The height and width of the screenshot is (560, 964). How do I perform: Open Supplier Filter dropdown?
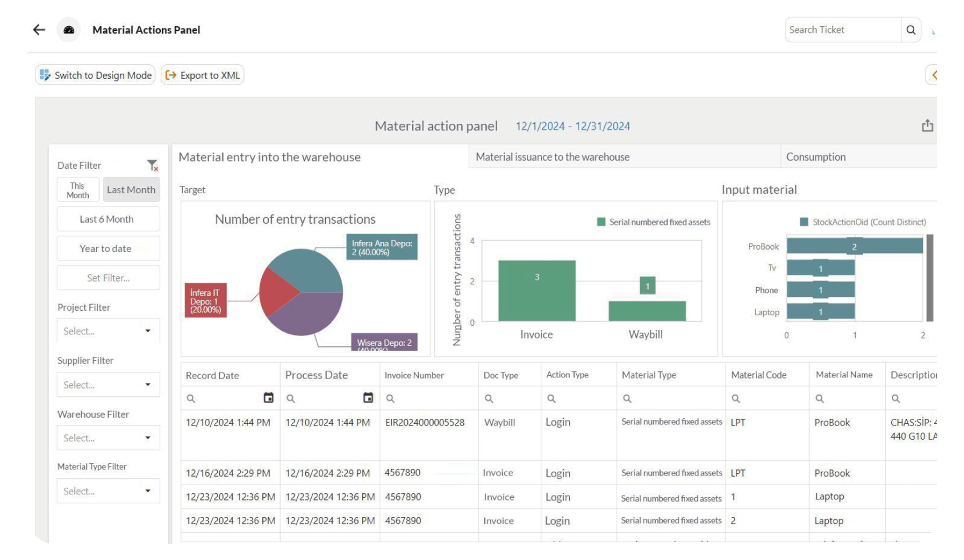pyautogui.click(x=108, y=385)
